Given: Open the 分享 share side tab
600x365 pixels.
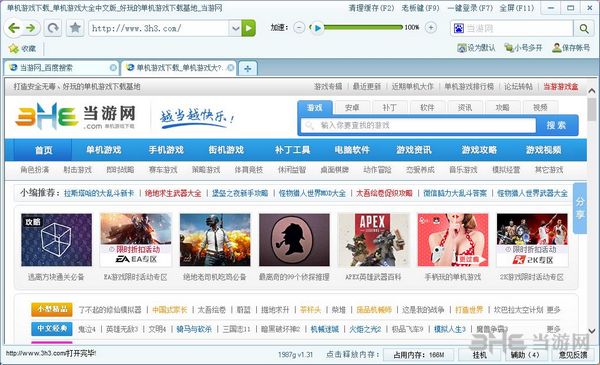Looking at the screenshot, I should point(580,208).
